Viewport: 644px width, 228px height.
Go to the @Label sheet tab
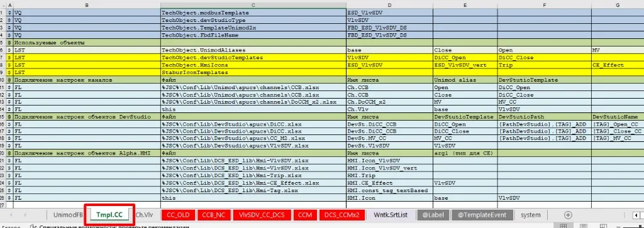click(x=433, y=214)
